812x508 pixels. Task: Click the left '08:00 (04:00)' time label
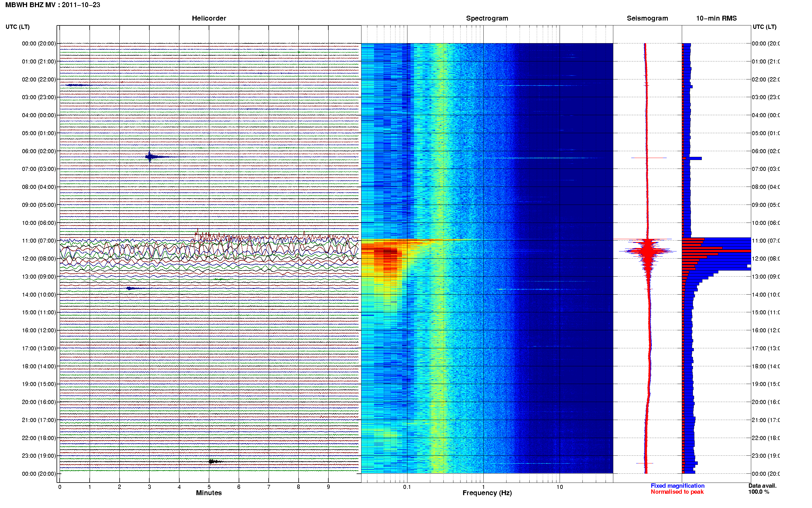click(x=39, y=187)
